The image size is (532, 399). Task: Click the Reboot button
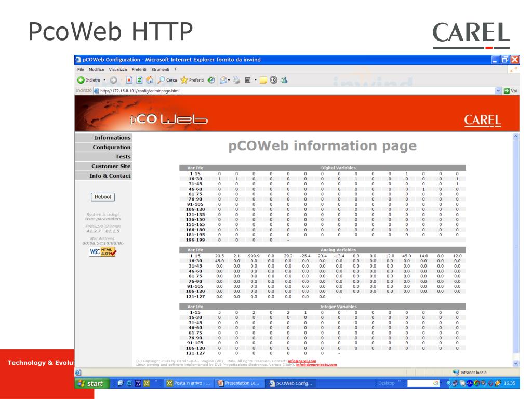point(103,197)
